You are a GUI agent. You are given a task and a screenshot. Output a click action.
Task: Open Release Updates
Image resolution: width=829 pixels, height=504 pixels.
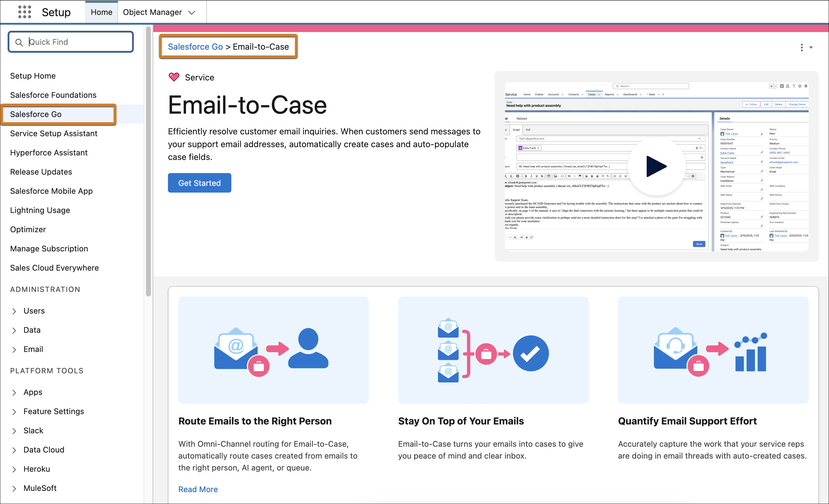pos(41,172)
